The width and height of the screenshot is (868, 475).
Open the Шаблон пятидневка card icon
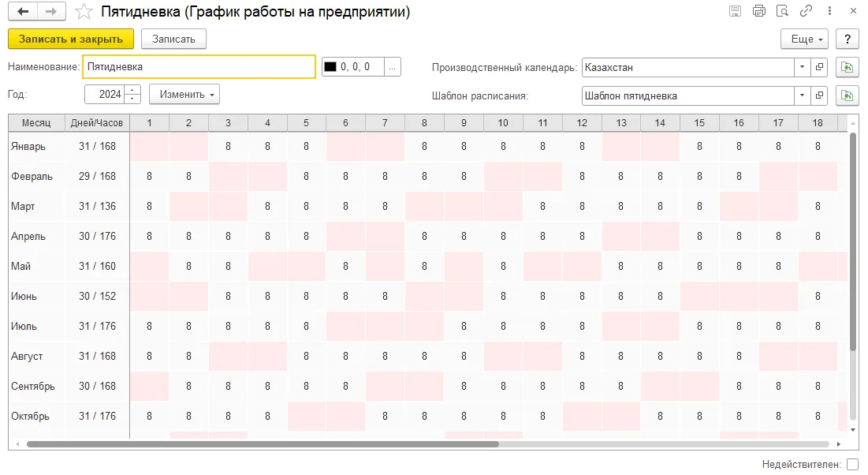click(819, 95)
